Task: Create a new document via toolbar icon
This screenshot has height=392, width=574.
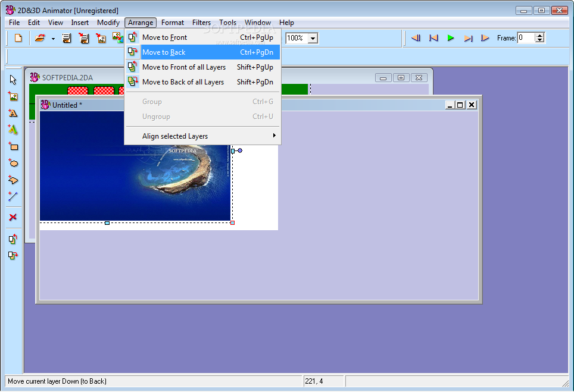Action: click(18, 38)
